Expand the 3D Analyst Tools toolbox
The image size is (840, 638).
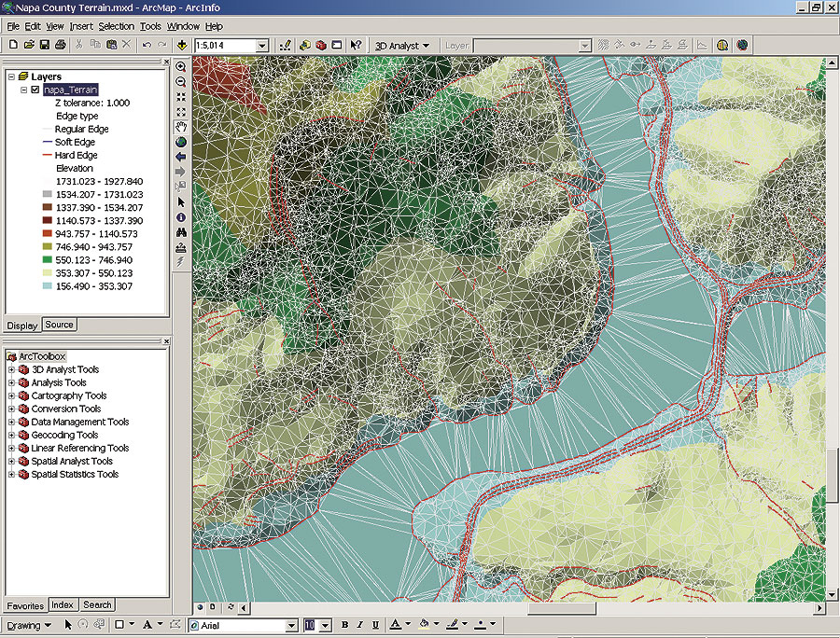[x=11, y=369]
